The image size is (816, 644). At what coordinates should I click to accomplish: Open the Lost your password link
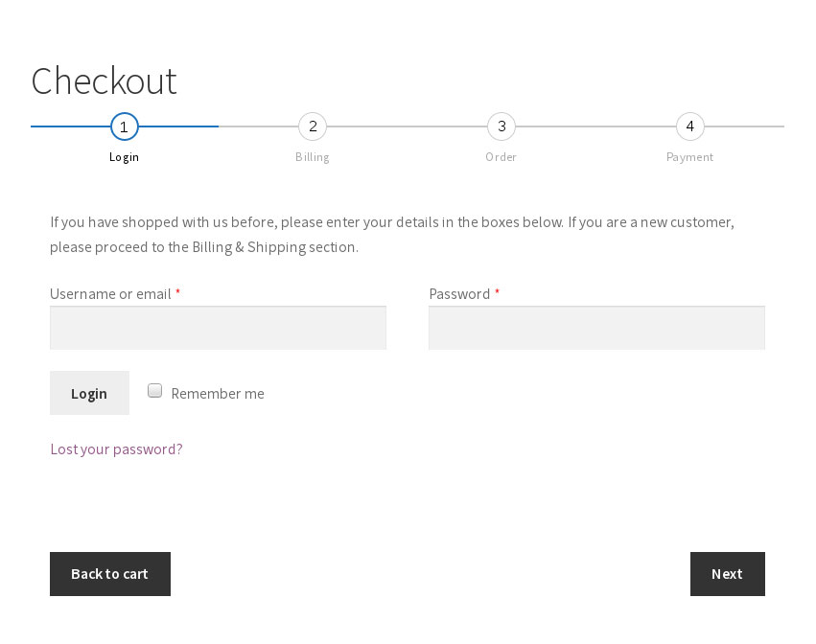[x=116, y=448]
